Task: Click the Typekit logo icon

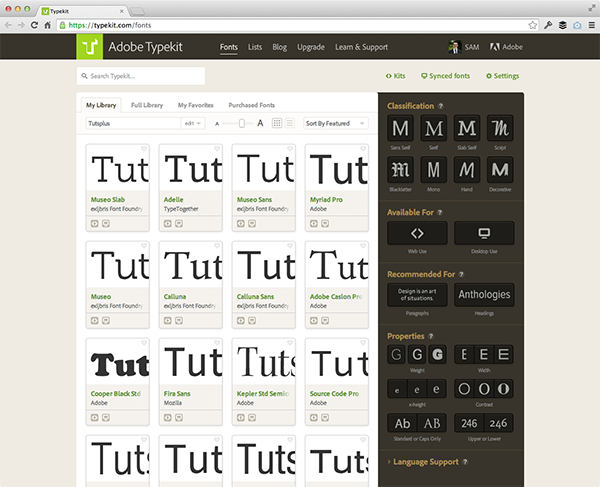Action: click(90, 47)
